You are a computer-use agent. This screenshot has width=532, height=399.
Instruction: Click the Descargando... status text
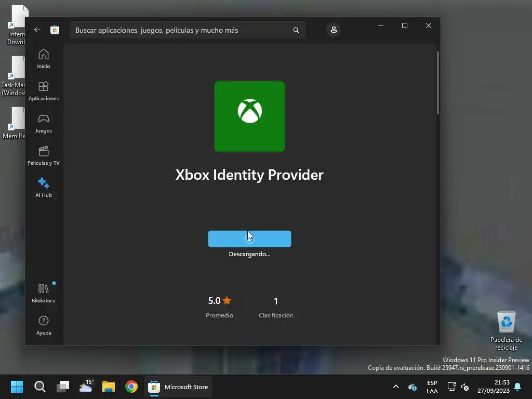coord(249,254)
